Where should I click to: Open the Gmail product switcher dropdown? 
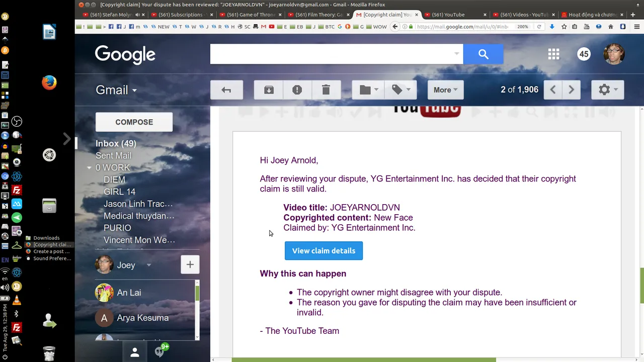pyautogui.click(x=116, y=90)
